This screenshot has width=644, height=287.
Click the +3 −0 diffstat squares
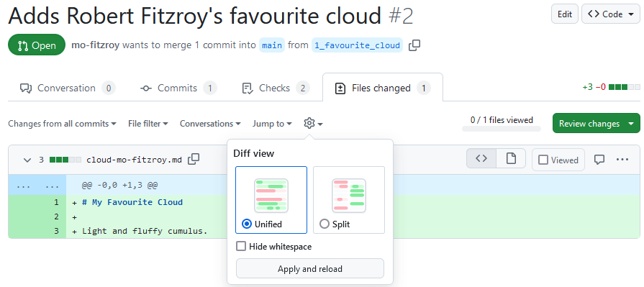pos(625,87)
